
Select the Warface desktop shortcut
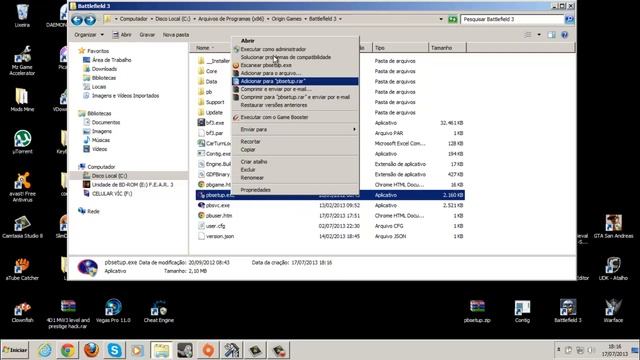click(613, 311)
